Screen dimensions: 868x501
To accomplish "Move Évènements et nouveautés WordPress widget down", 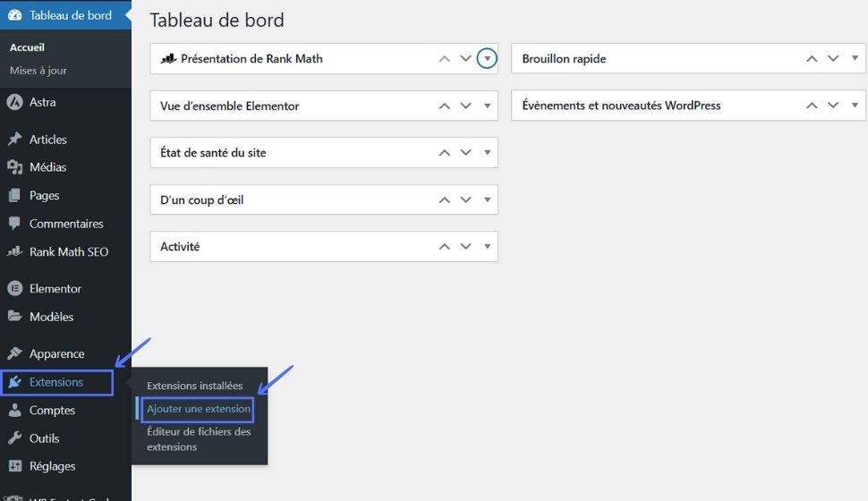I will (x=833, y=106).
